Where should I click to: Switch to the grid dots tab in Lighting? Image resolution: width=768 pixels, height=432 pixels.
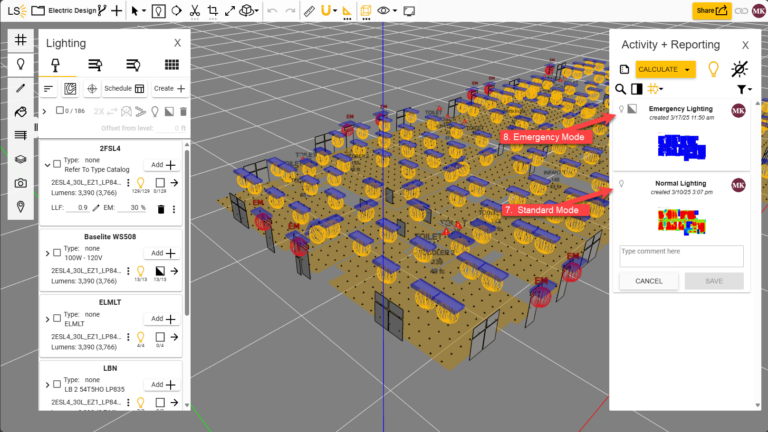[x=171, y=65]
